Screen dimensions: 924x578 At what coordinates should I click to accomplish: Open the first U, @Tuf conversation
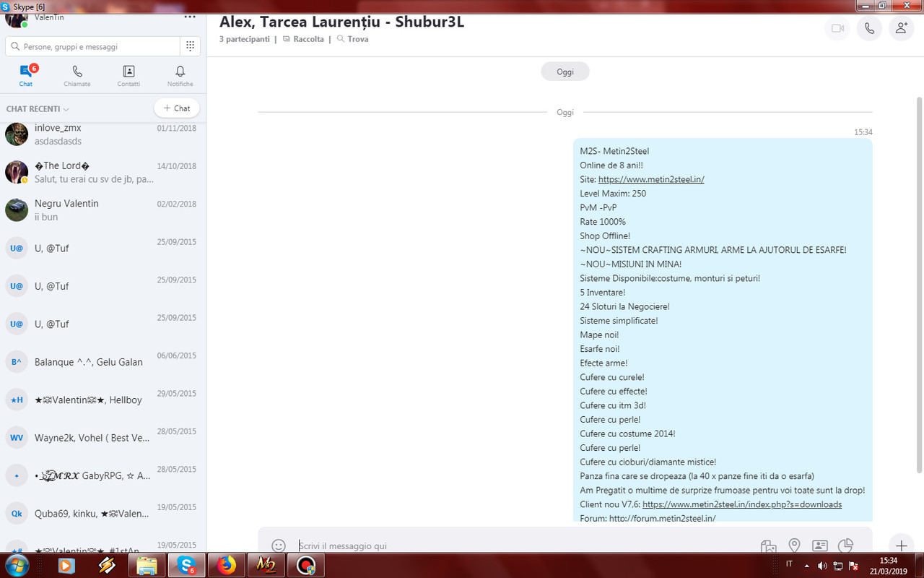(x=103, y=248)
